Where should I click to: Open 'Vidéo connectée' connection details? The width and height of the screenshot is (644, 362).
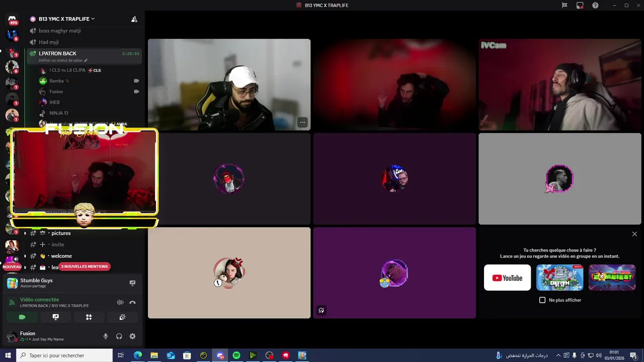tap(39, 300)
